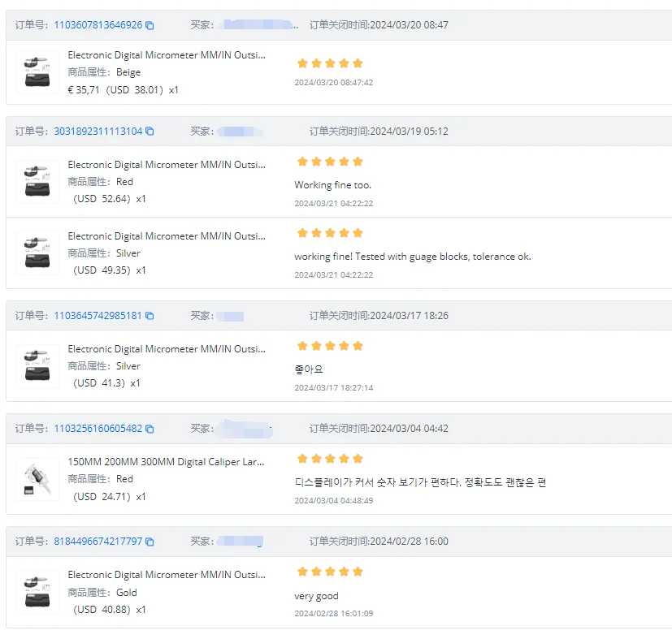This screenshot has height=639, width=672.
Task: Open order link 1103607813646926
Action: (98, 25)
